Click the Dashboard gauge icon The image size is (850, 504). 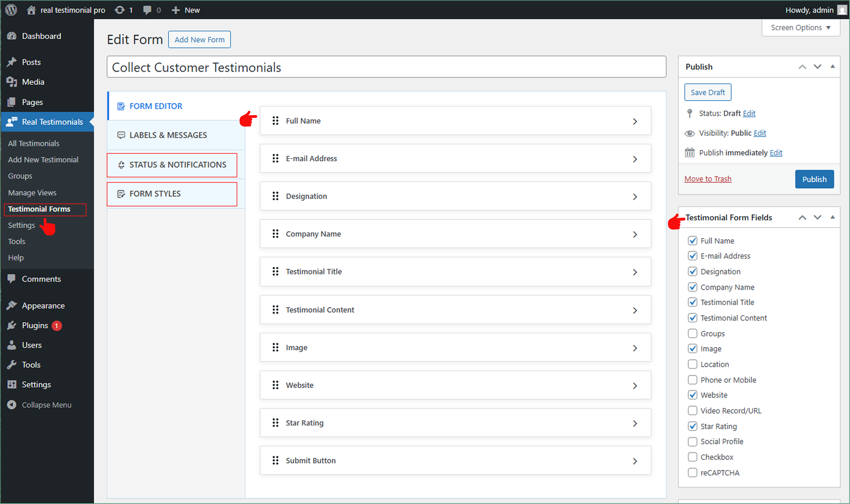(x=12, y=36)
